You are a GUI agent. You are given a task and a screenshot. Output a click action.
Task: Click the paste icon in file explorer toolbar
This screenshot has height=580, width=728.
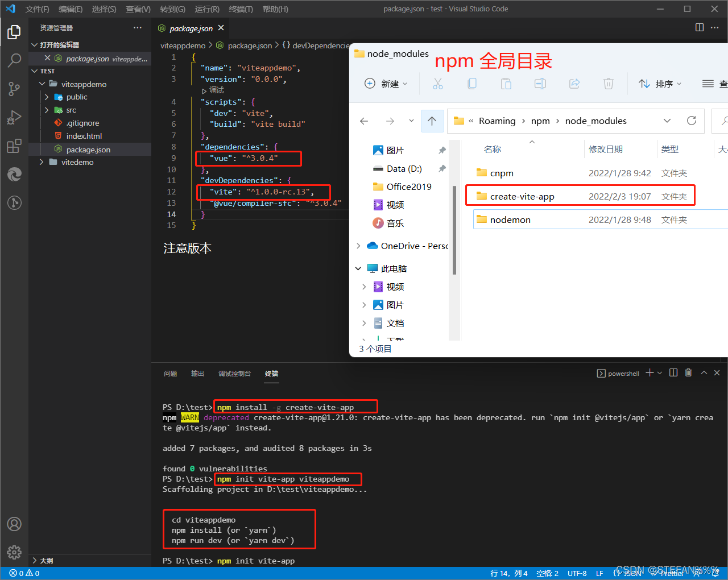click(x=506, y=84)
